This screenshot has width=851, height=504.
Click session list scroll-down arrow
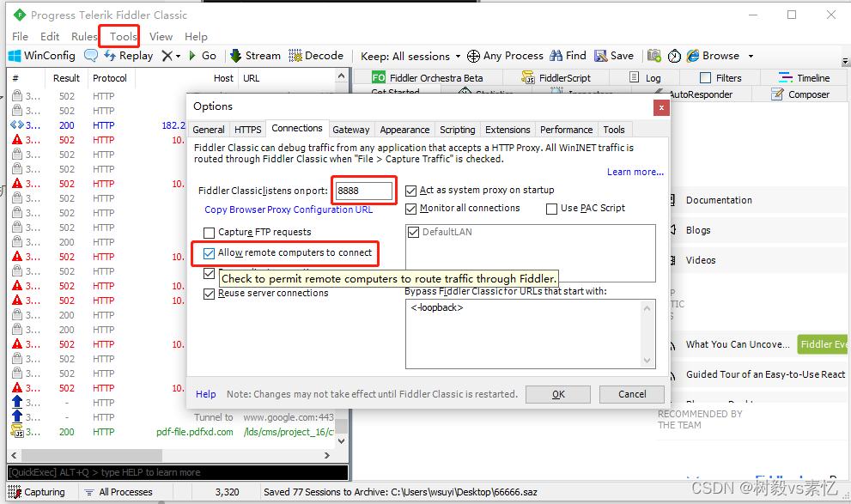click(x=341, y=441)
